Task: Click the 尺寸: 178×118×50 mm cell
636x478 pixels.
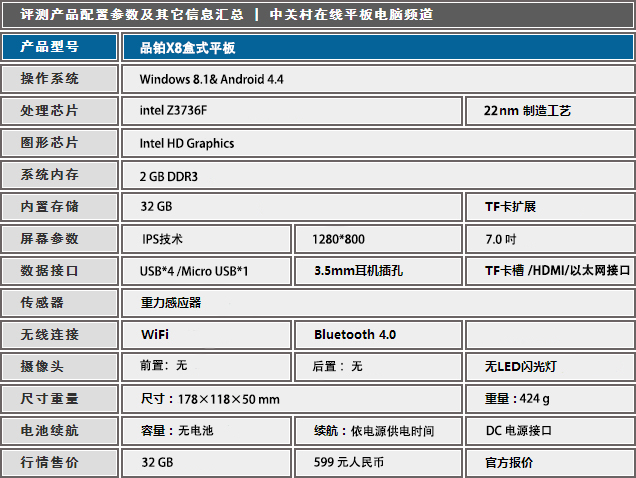Action: pos(292,399)
